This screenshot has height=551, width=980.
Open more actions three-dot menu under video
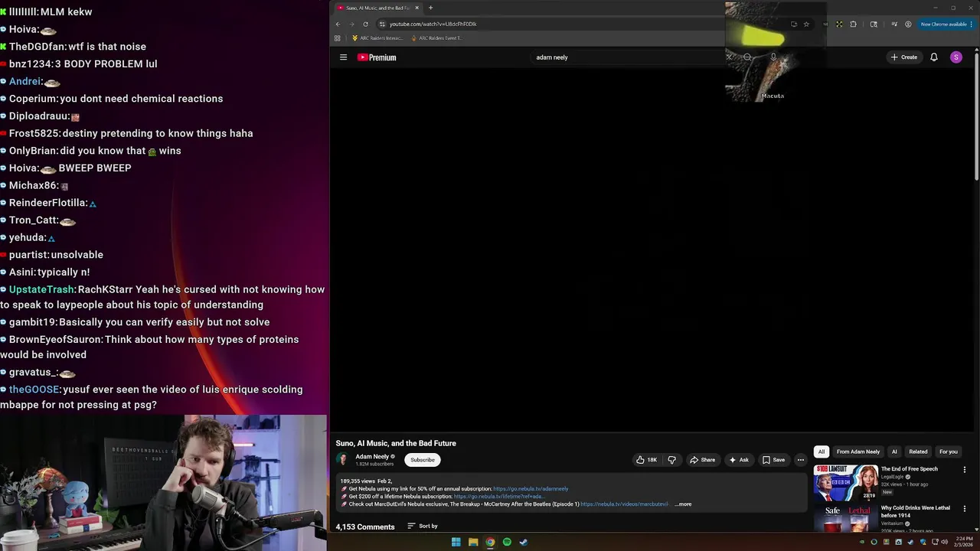(801, 460)
